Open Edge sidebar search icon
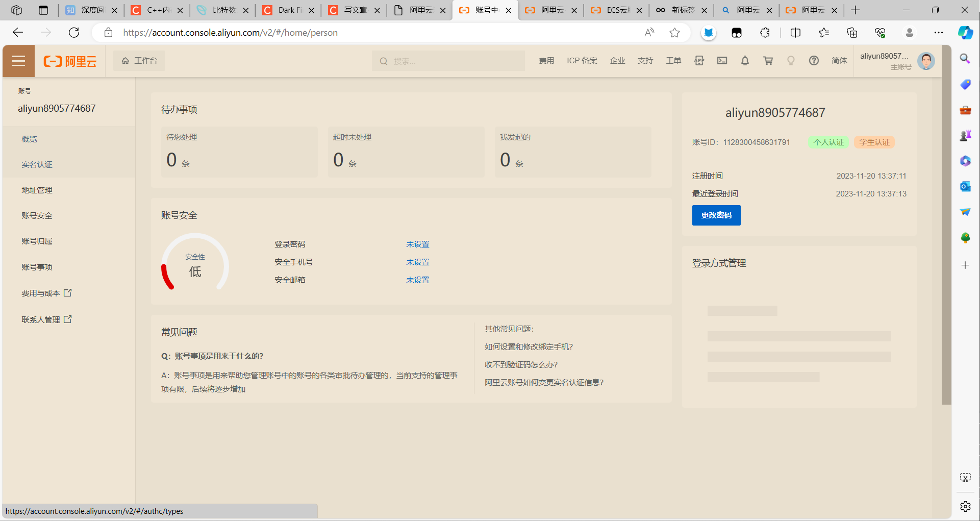Viewport: 980px width, 521px height. (965, 59)
